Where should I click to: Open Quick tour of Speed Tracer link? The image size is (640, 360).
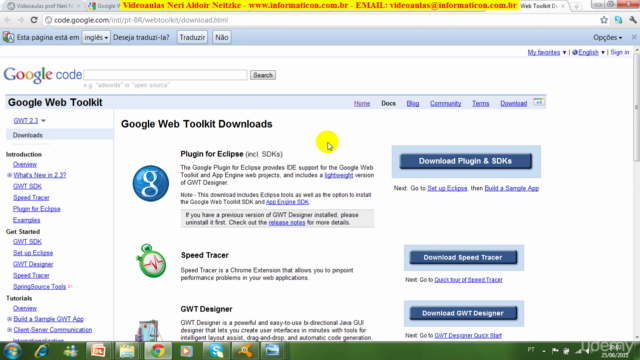(x=468, y=280)
